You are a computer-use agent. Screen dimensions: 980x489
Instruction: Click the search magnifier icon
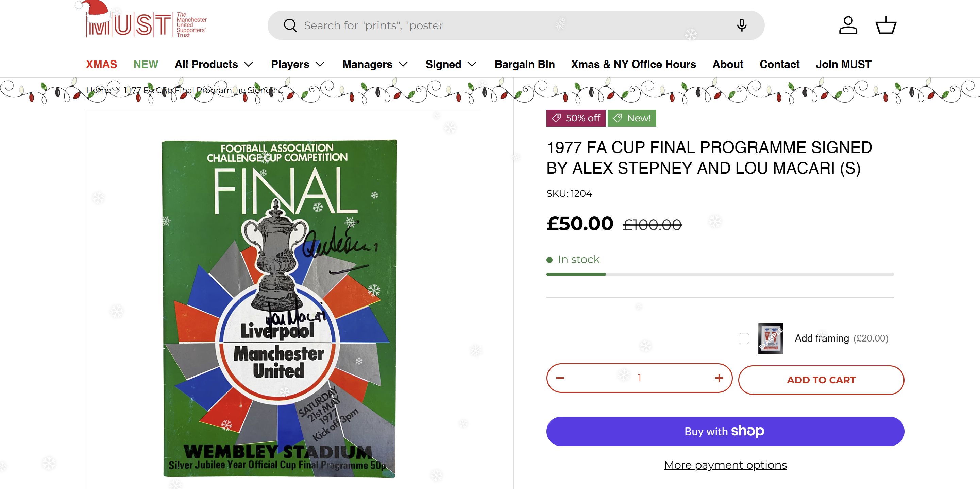click(x=290, y=25)
